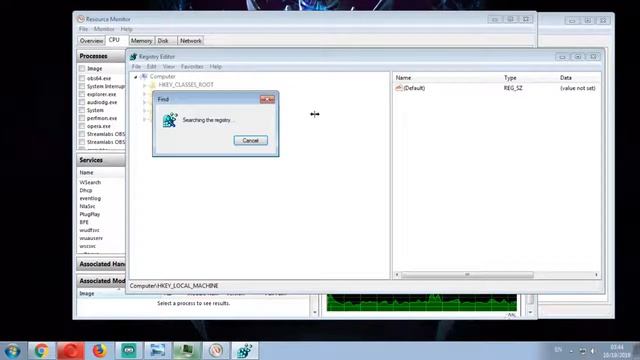The height and width of the screenshot is (360, 640).
Task: Click left arrow of values pane scrollbar
Action: point(397,275)
